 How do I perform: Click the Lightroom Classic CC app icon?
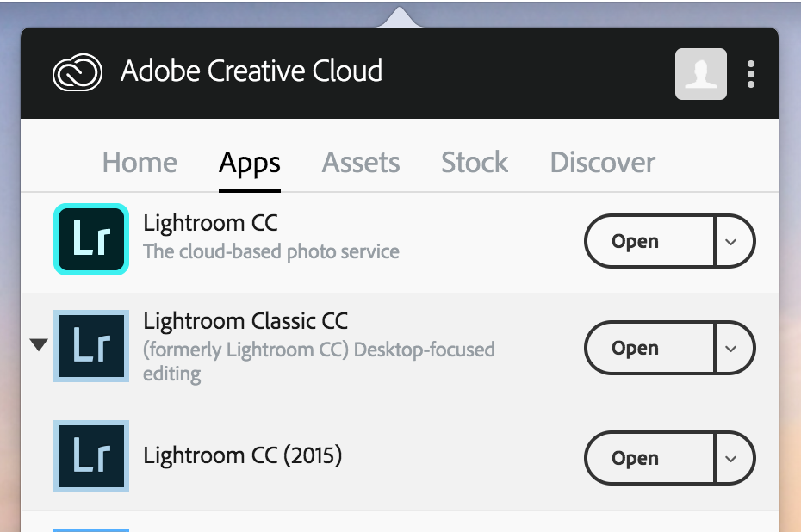point(91,346)
